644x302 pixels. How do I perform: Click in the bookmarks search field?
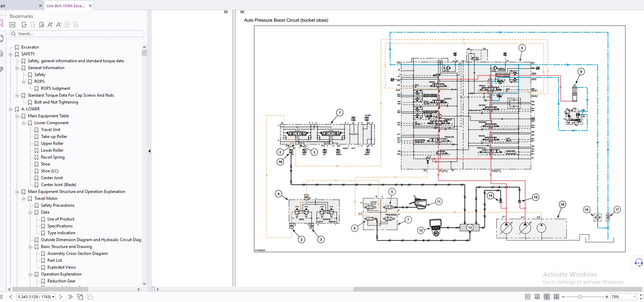pos(79,34)
